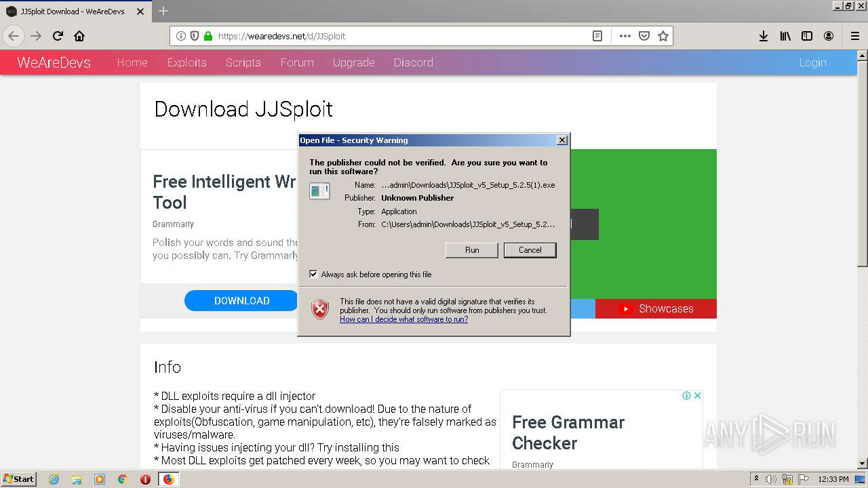Open the Exploits nav item
This screenshot has width=868, height=488.
186,62
